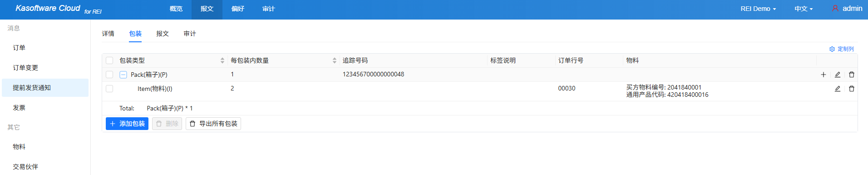Open 偏好 in the top navigation
This screenshot has height=175, width=868.
(238, 9)
